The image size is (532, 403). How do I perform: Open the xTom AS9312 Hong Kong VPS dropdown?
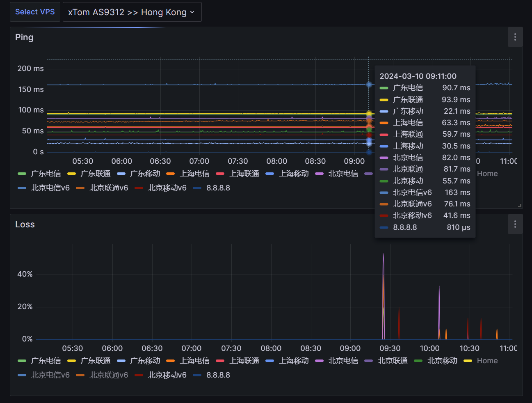click(x=132, y=12)
